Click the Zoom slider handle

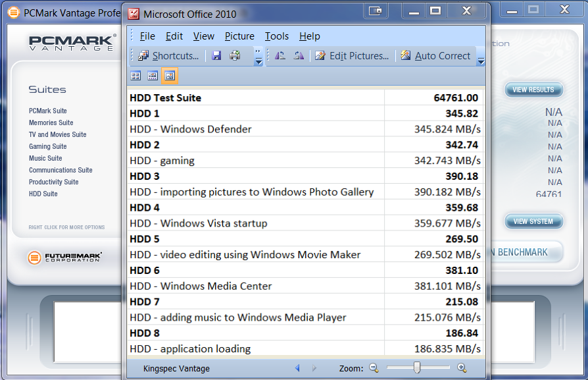[x=417, y=368]
